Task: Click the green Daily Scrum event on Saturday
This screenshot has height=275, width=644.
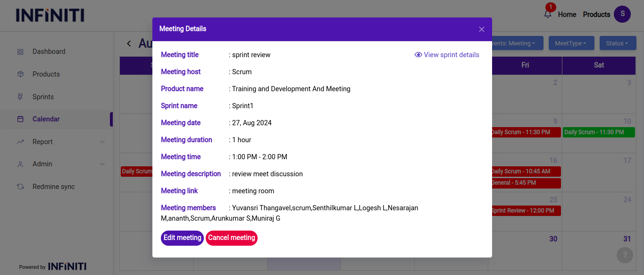Action: pyautogui.click(x=598, y=132)
